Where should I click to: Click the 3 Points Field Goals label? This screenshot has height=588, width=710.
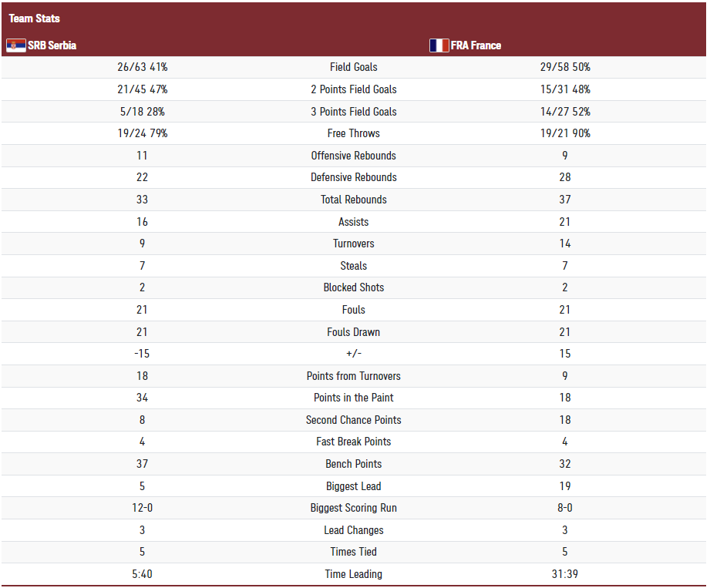click(354, 112)
